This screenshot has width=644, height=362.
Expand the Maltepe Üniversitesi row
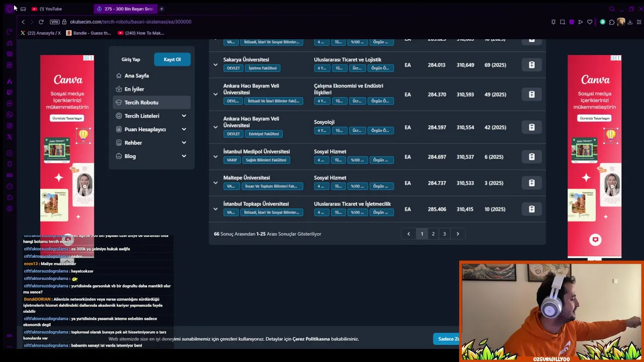click(x=215, y=183)
